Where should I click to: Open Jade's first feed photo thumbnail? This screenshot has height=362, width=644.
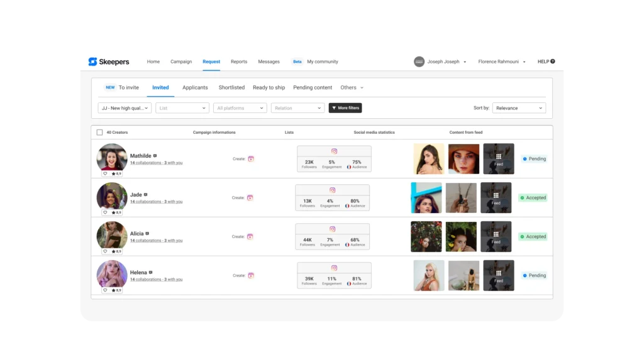coord(426,198)
